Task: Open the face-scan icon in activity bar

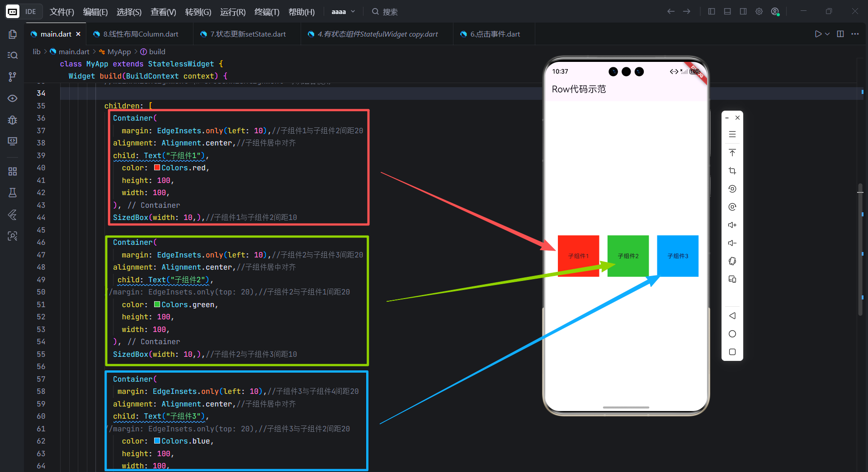Action: pos(13,236)
